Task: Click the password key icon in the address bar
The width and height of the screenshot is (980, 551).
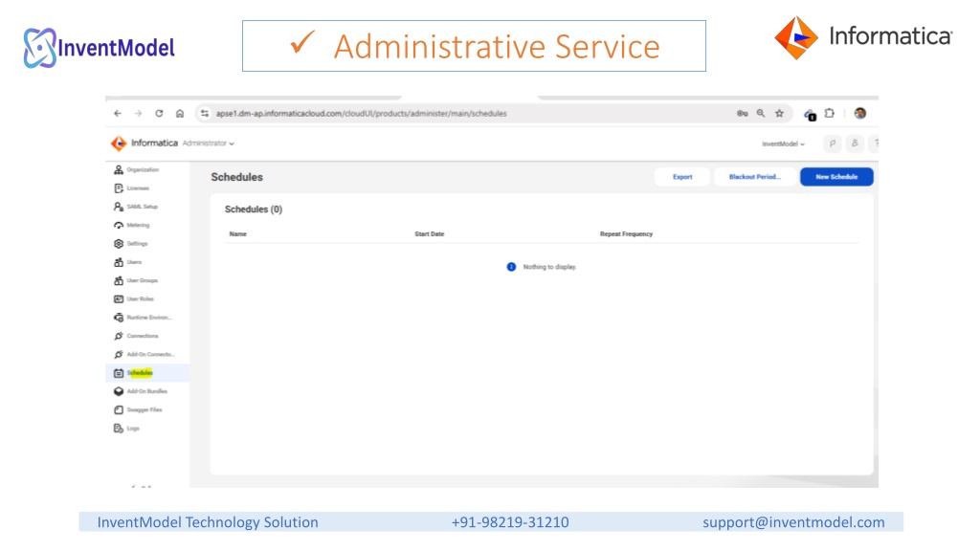Action: (742, 114)
